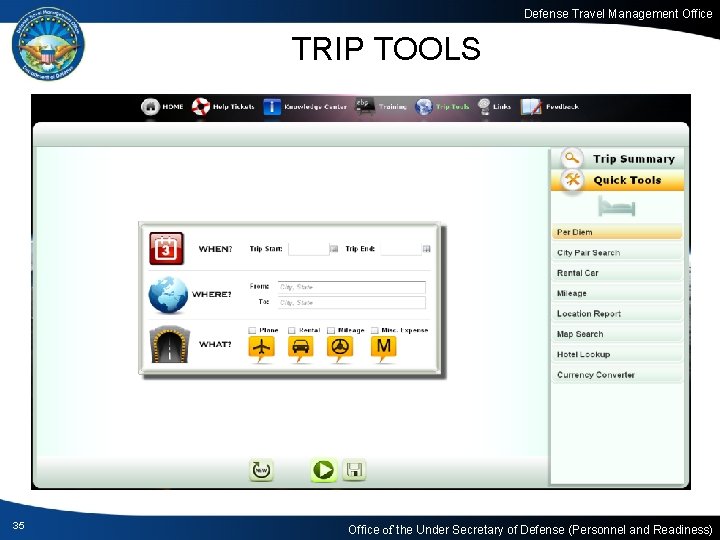Select Rental Car tool
720x540 pixels.
617,273
